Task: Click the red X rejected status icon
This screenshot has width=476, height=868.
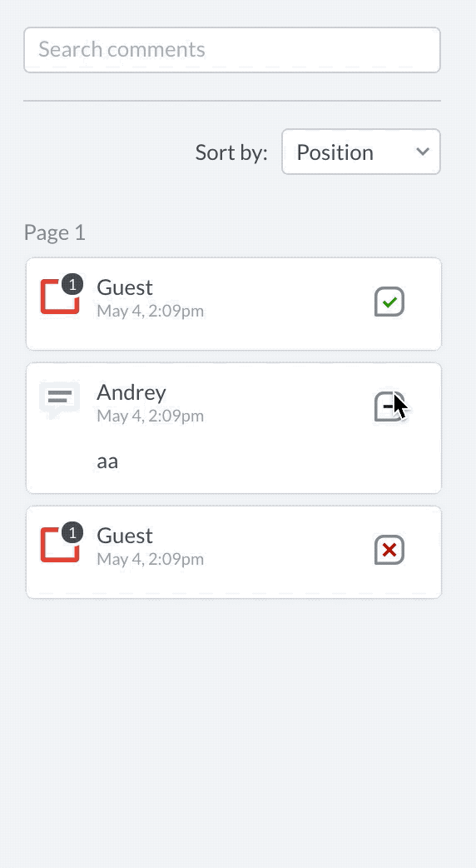Action: [x=389, y=551]
